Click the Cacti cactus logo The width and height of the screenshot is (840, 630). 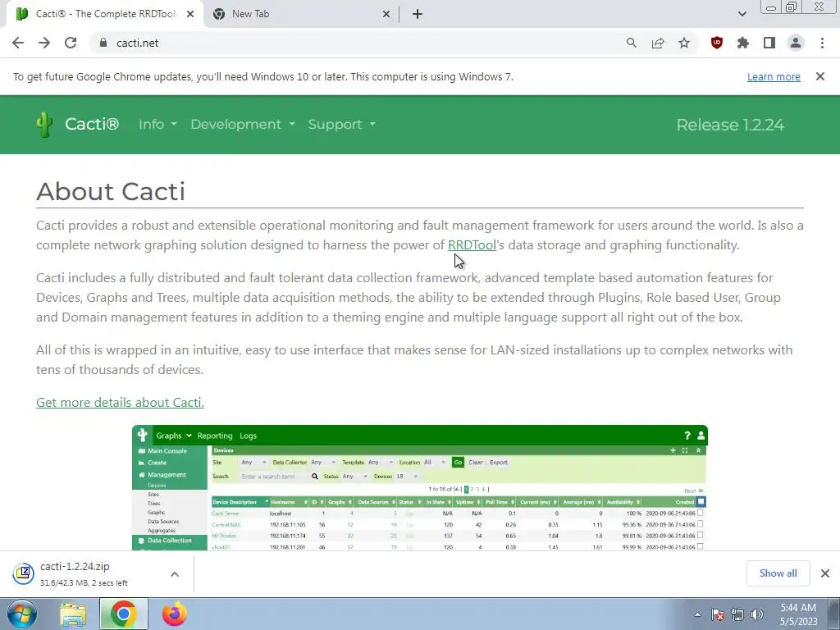pos(44,125)
